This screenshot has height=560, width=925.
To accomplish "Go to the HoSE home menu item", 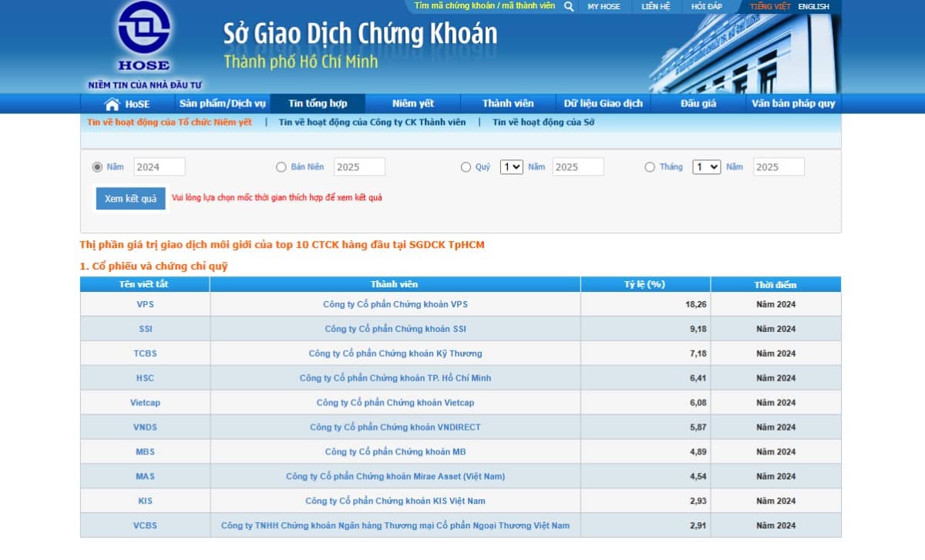I will pos(128,104).
